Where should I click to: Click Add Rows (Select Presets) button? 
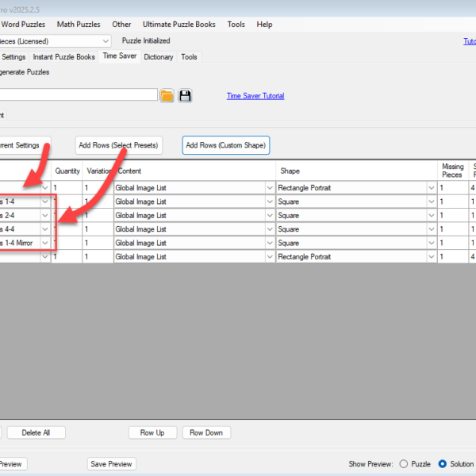[118, 145]
